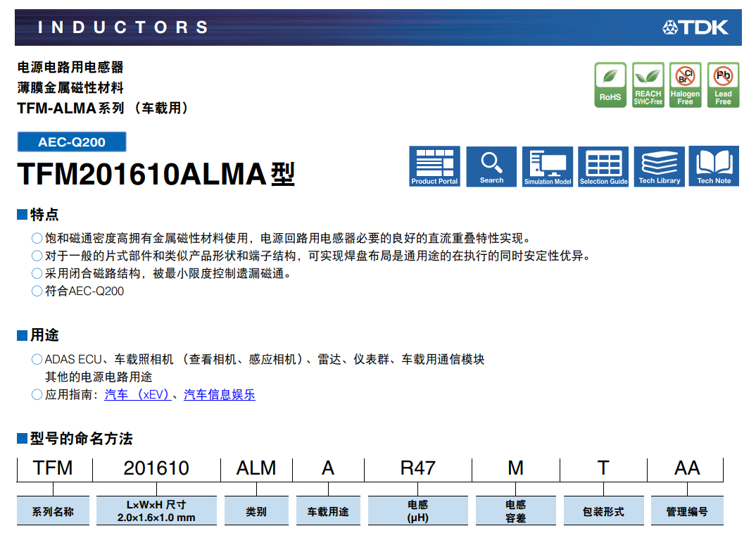Click the 包装形式 label box
This screenshot has height=538, width=756.
pos(603,511)
